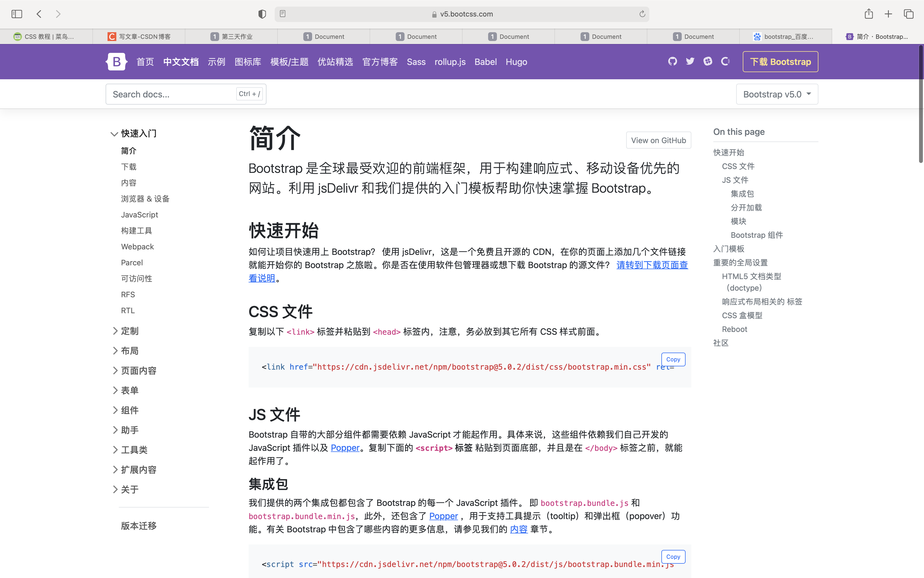Copy the CSS link code snippet
This screenshot has width=924, height=578.
tap(673, 359)
